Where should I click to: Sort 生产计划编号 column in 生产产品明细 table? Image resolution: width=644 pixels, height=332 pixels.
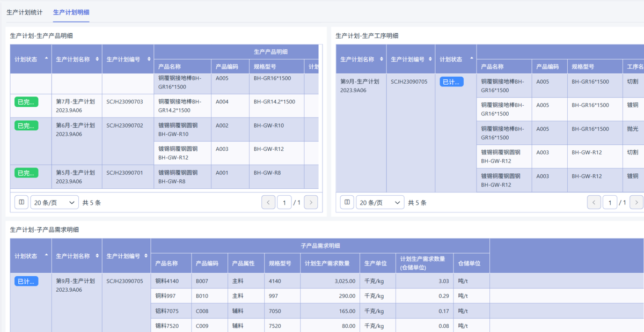tap(149, 59)
